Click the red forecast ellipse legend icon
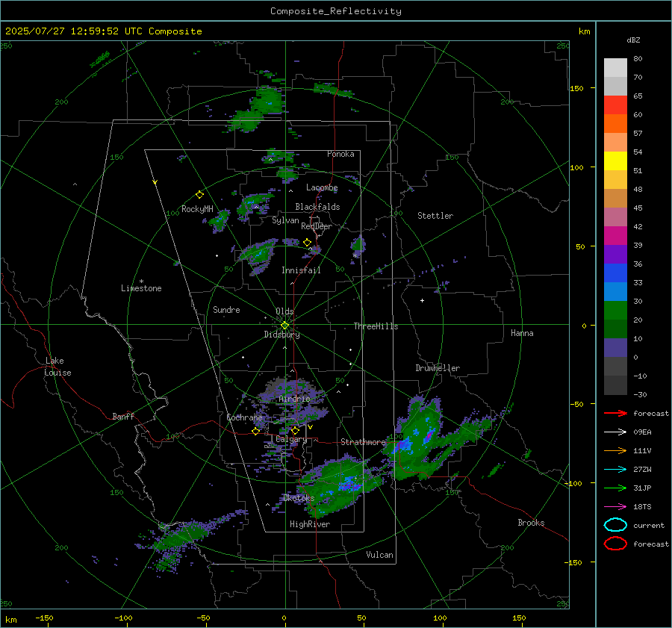 (x=615, y=544)
